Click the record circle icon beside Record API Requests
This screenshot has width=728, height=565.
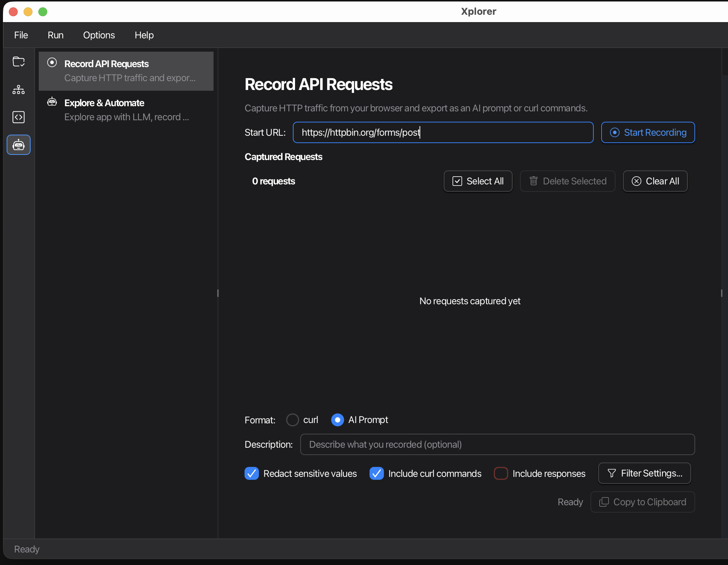tap(52, 63)
